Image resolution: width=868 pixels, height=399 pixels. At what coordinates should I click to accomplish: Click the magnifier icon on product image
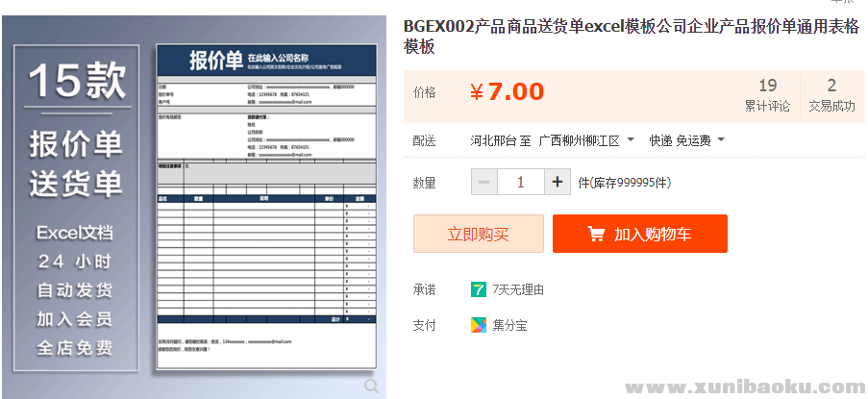tap(371, 386)
